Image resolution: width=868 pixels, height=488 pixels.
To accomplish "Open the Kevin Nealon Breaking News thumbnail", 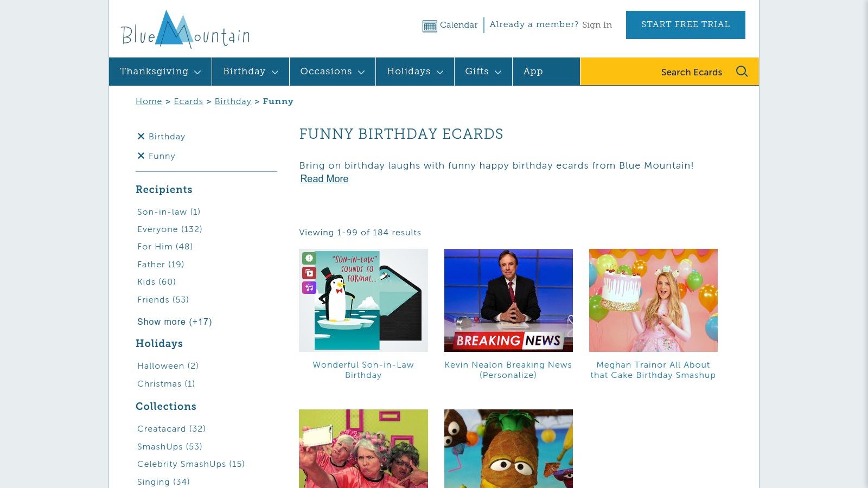I will coord(508,300).
